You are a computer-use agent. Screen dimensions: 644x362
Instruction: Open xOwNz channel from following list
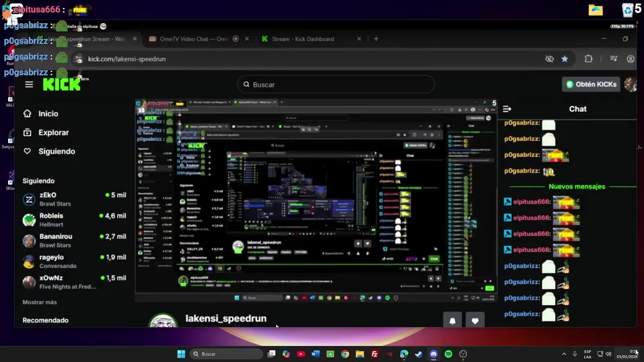tap(74, 282)
